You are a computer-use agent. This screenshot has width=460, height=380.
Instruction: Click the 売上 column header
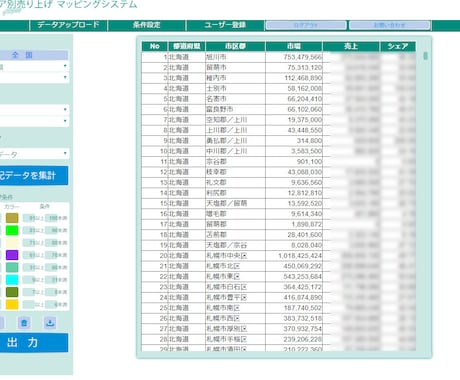(351, 46)
